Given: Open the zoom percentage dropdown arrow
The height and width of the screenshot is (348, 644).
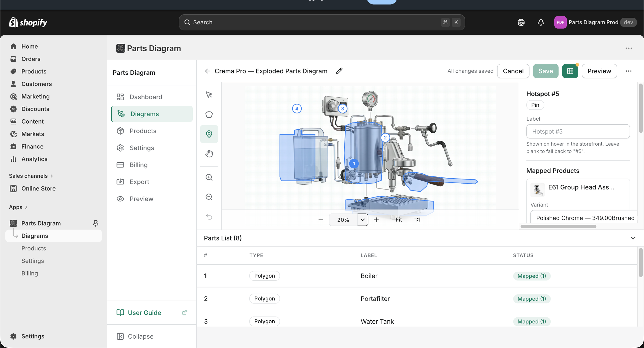Looking at the screenshot, I should (363, 220).
